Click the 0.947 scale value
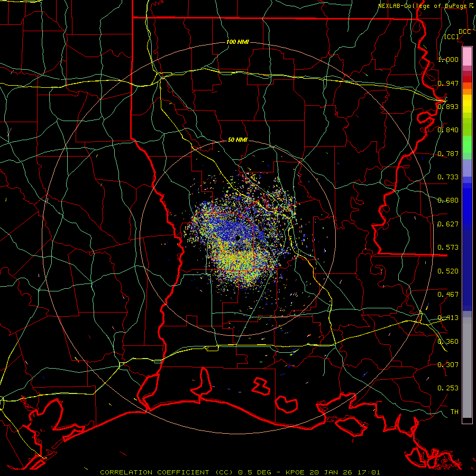476x476 pixels. [x=448, y=83]
